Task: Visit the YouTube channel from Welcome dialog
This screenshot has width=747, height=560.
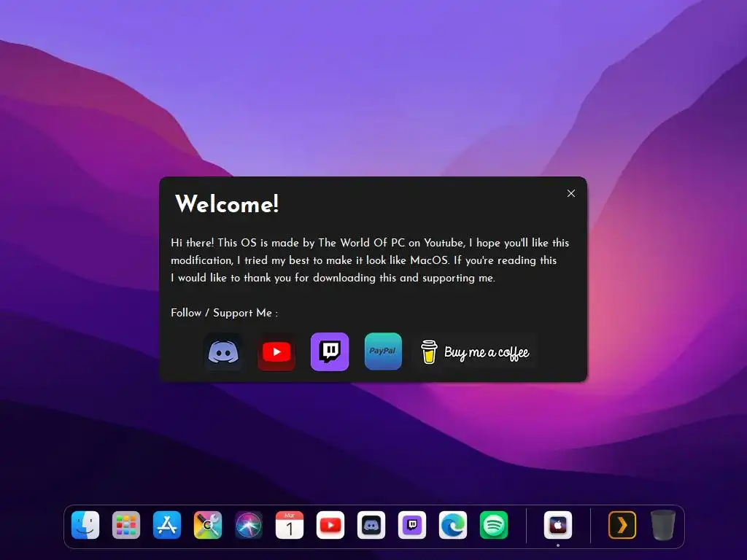Action: coord(276,352)
